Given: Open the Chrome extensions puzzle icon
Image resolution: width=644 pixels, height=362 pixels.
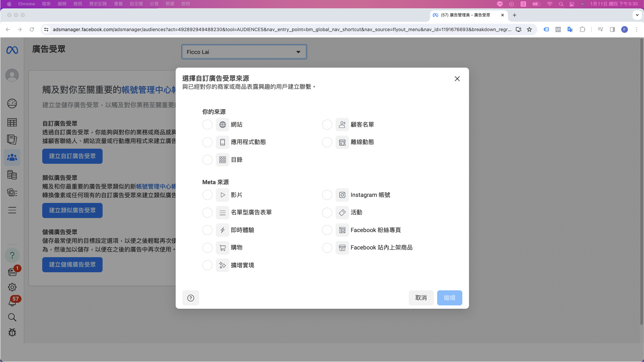Looking at the screenshot, I should (582, 29).
